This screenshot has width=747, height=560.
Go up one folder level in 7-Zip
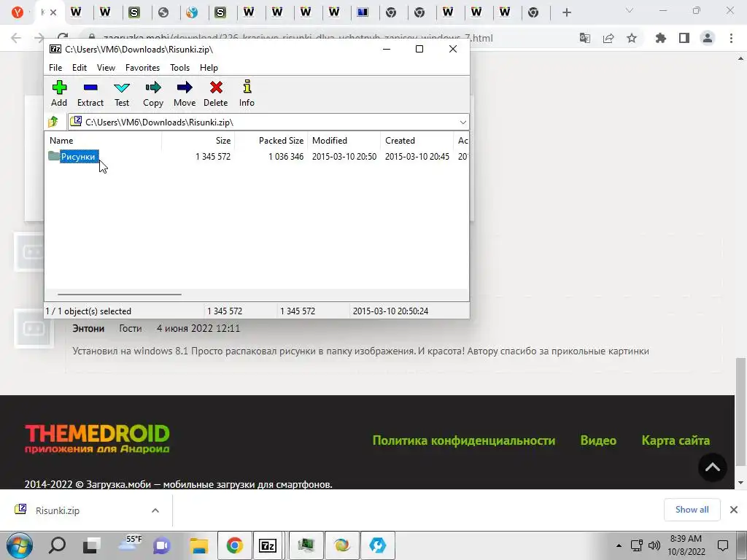pos(53,122)
